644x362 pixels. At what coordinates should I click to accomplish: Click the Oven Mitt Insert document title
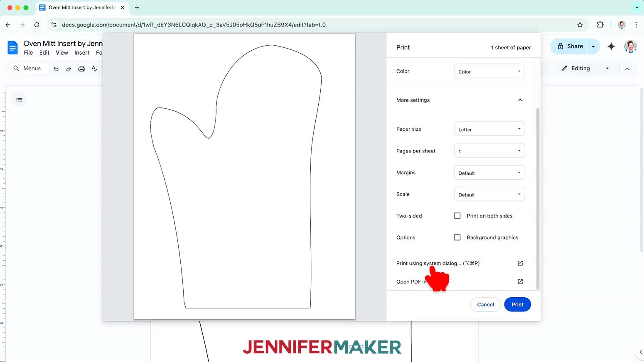pyautogui.click(x=63, y=44)
